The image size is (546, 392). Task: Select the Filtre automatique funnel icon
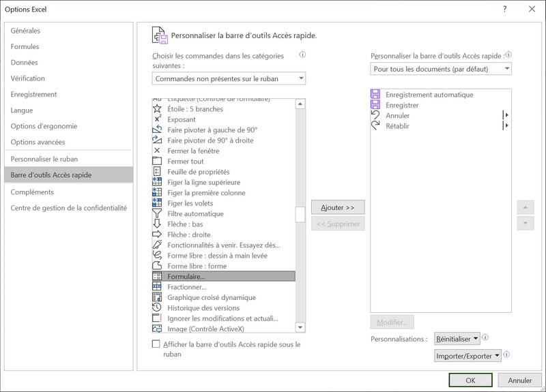coord(157,213)
